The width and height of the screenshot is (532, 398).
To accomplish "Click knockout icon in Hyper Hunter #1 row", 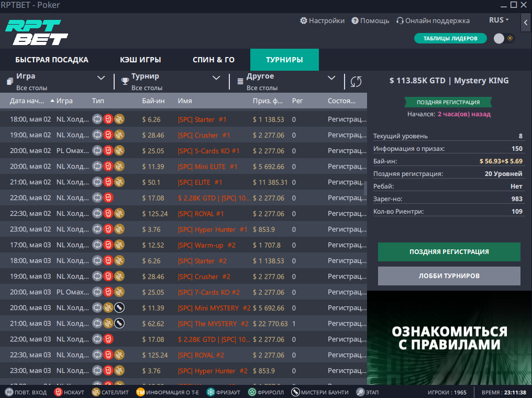I will tap(108, 229).
